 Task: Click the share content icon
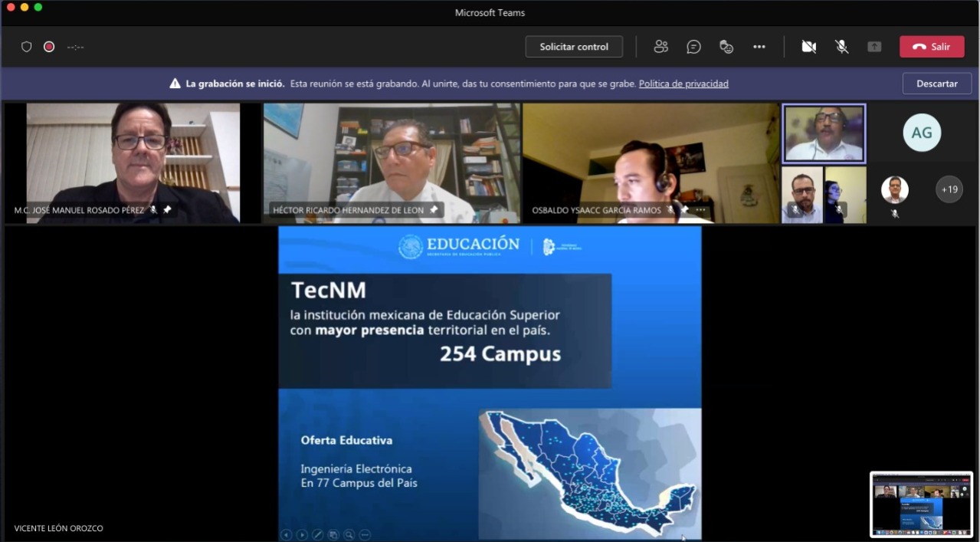tap(874, 47)
